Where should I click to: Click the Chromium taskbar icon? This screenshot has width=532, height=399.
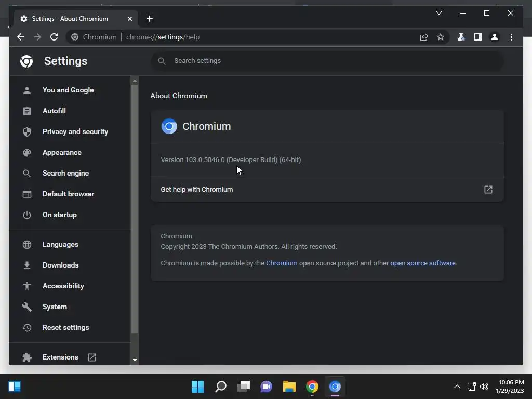click(x=335, y=387)
